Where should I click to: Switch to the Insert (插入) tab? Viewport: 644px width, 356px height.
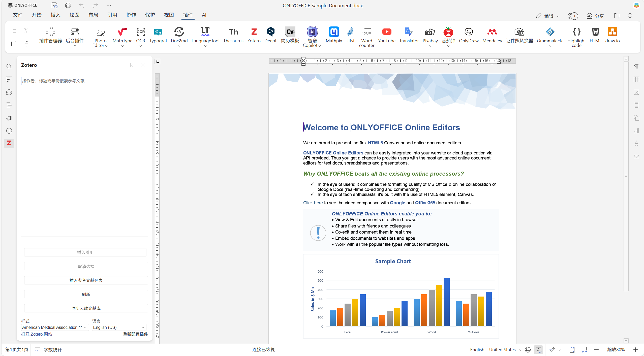click(x=55, y=15)
